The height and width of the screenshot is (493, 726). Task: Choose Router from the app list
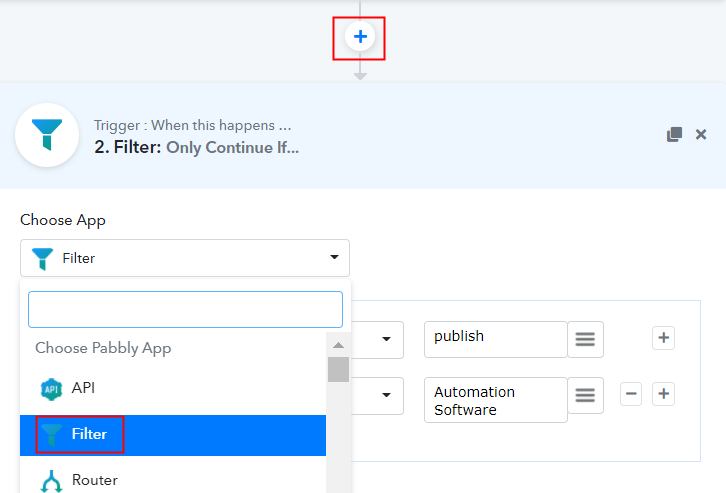(173, 480)
